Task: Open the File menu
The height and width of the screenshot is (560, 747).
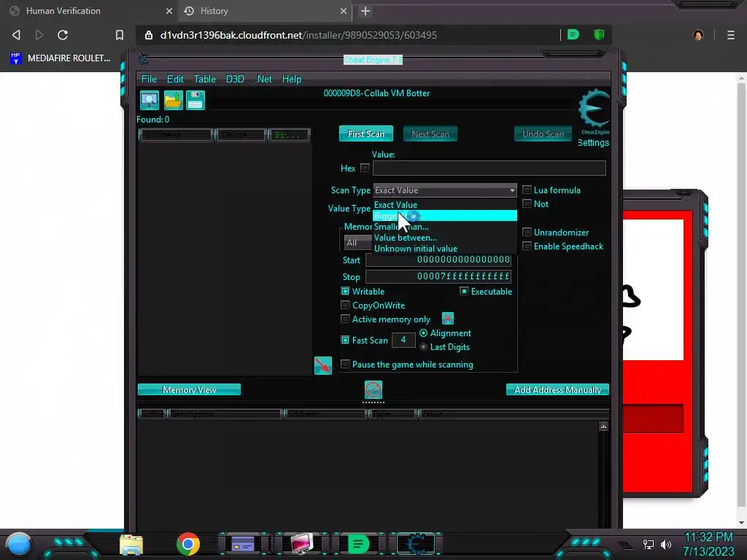Action: [x=149, y=79]
